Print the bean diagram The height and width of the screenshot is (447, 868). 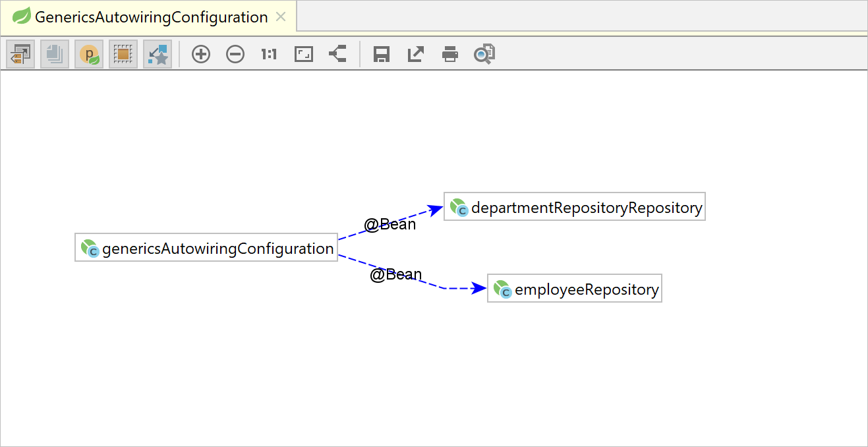[449, 54]
